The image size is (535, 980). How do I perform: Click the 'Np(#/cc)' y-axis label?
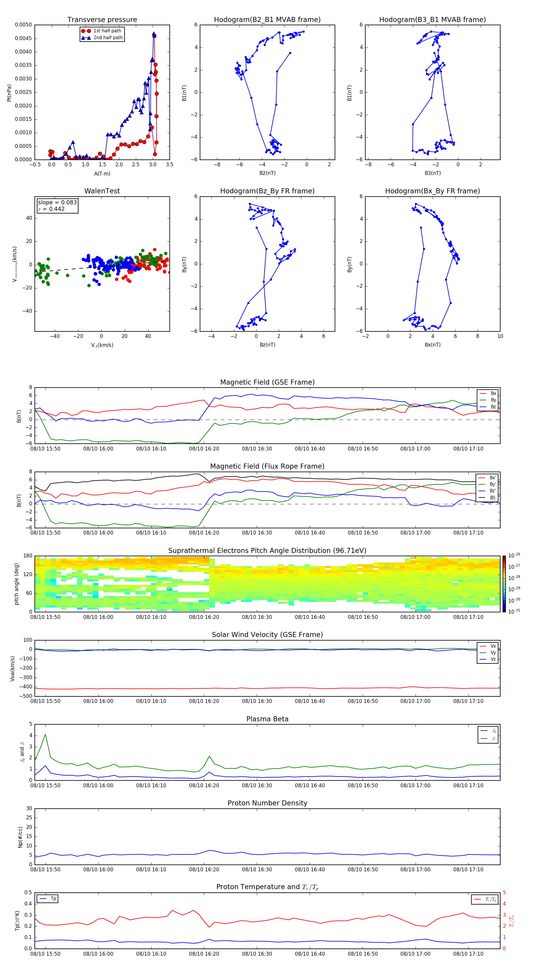[x=20, y=837]
